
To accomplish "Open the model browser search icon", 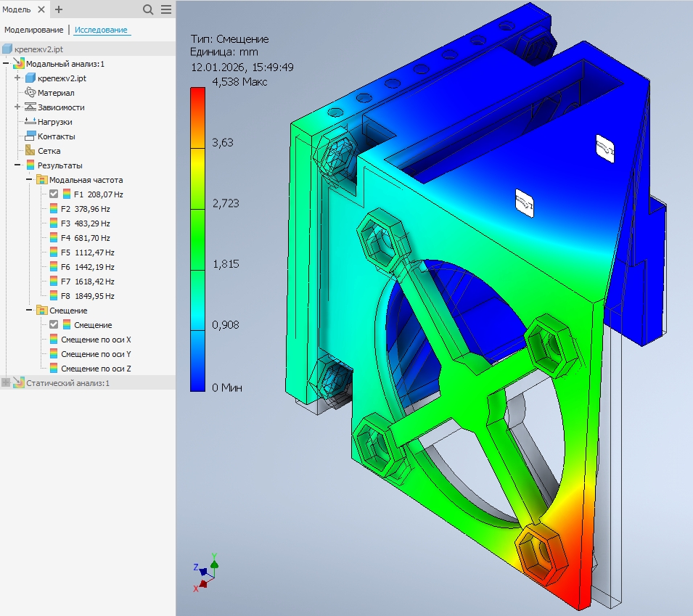I will (148, 9).
